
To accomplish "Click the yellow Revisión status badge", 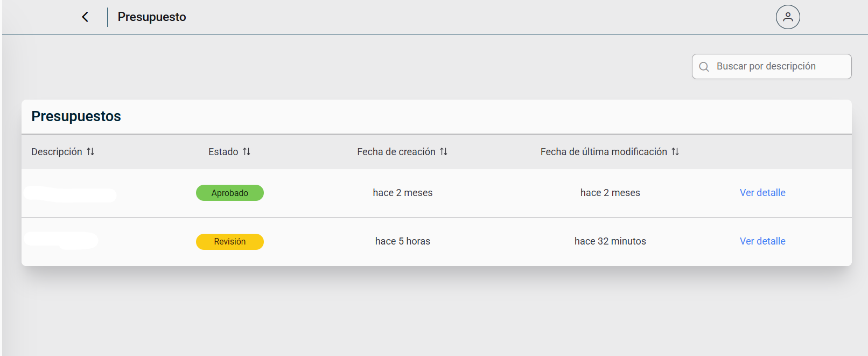I will pyautogui.click(x=230, y=242).
